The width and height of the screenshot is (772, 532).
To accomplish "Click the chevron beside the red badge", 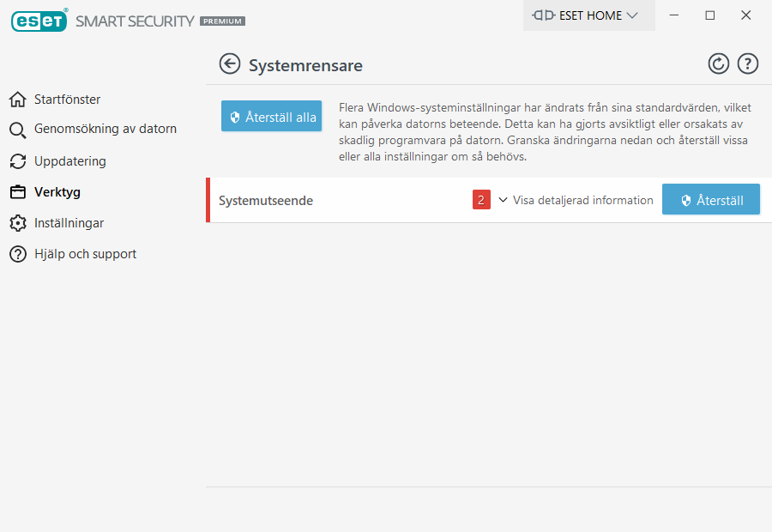I will [504, 200].
